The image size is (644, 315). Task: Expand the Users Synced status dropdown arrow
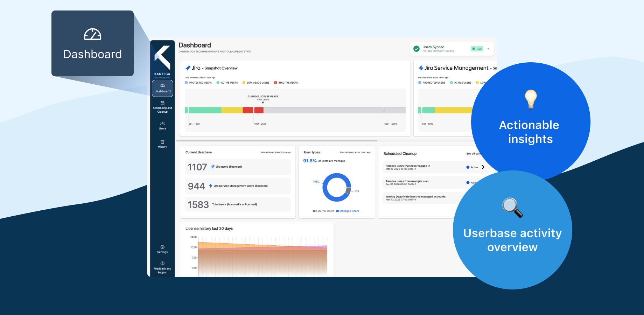[x=489, y=49]
